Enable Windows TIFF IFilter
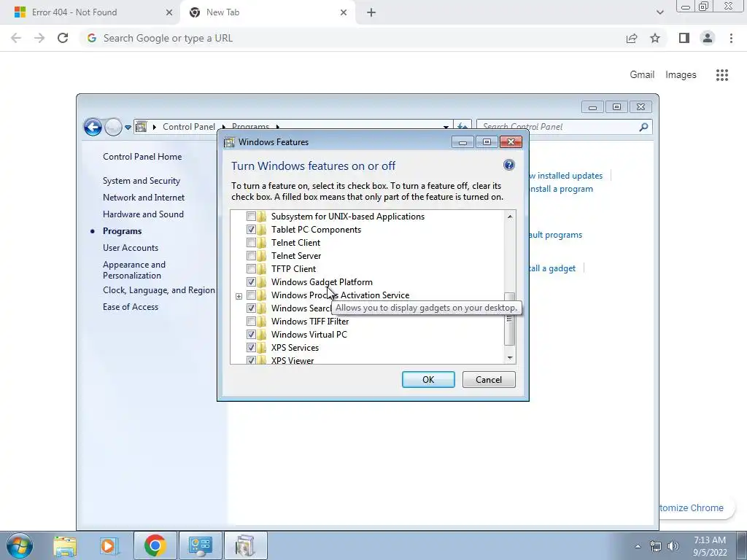This screenshot has height=560, width=747. 251,322
